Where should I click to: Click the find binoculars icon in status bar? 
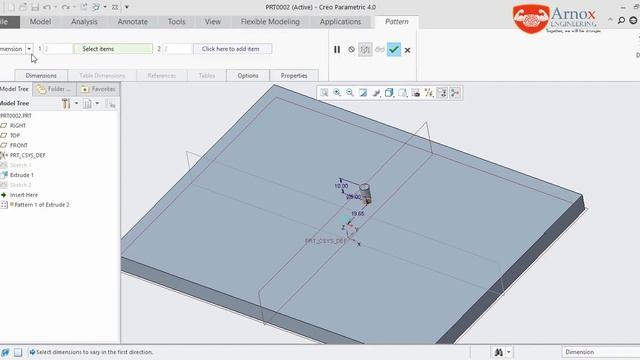[x=498, y=352]
